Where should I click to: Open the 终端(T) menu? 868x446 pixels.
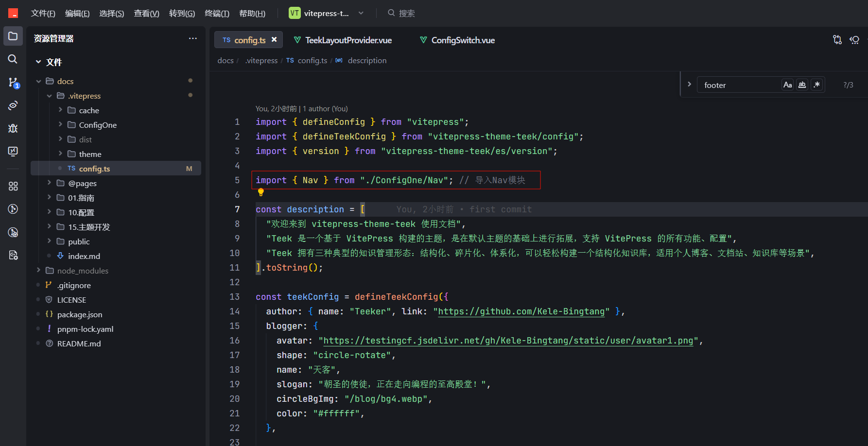(x=217, y=13)
